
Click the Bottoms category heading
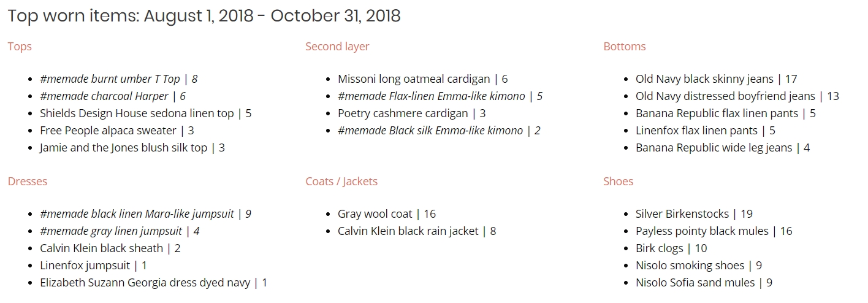point(625,47)
